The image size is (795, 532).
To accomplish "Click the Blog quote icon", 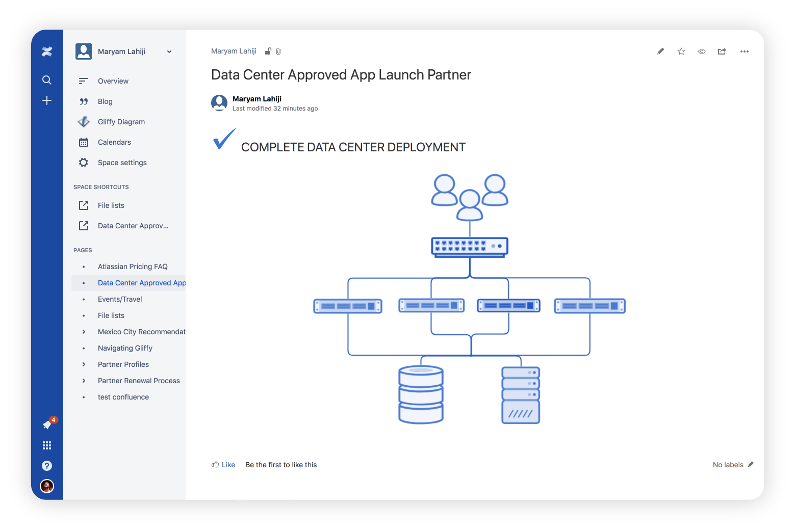I will pos(84,101).
